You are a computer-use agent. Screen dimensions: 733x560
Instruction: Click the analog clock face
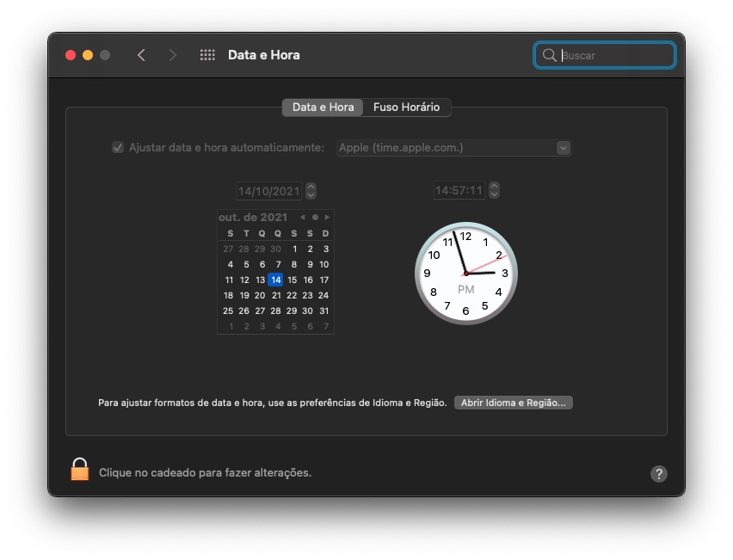coord(465,273)
